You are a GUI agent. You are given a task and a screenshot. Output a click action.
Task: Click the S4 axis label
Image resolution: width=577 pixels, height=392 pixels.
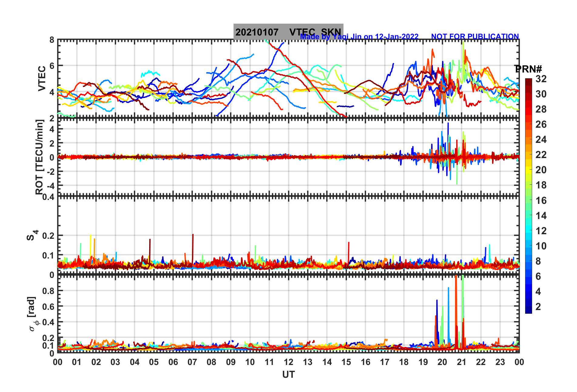coord(32,235)
